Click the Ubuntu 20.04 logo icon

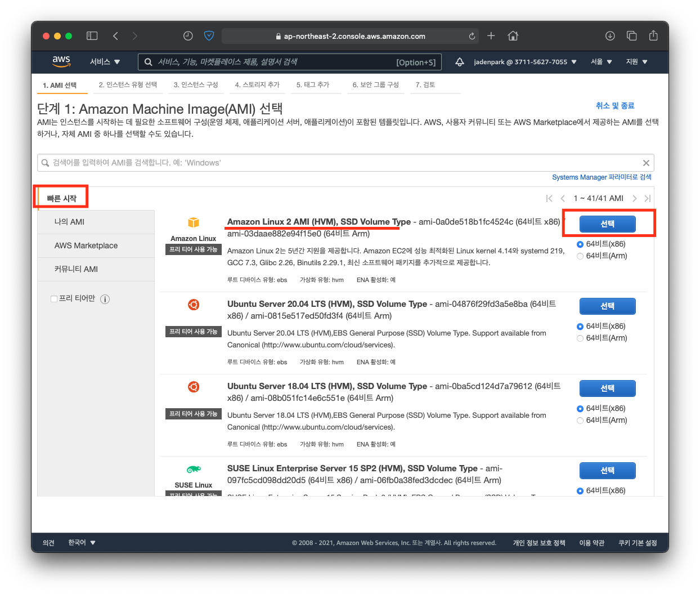[x=194, y=305]
